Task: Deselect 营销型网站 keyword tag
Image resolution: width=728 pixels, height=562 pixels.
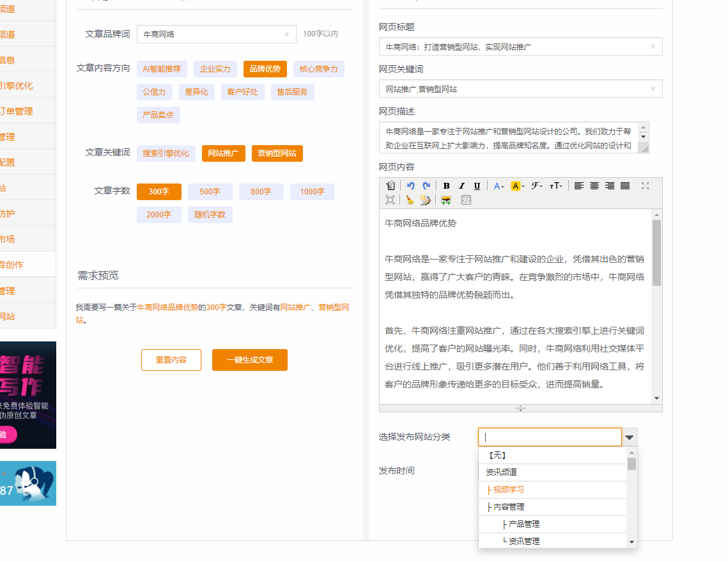Action: pos(277,153)
